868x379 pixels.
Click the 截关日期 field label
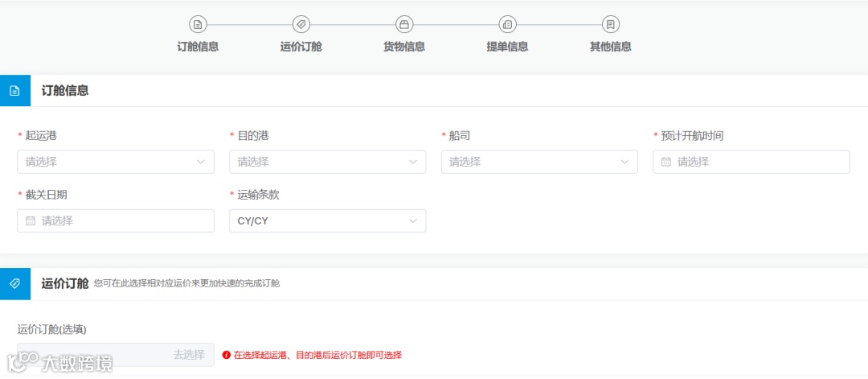click(x=47, y=195)
